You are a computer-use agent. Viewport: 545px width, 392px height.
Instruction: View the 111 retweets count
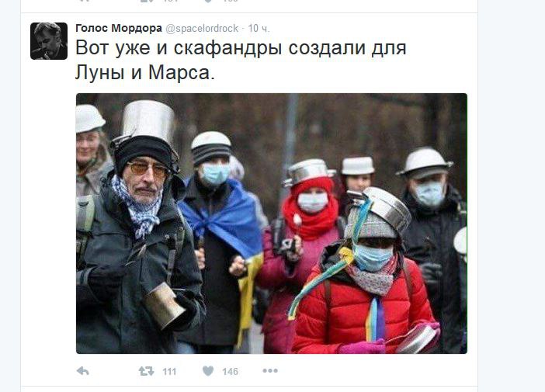coord(169,372)
